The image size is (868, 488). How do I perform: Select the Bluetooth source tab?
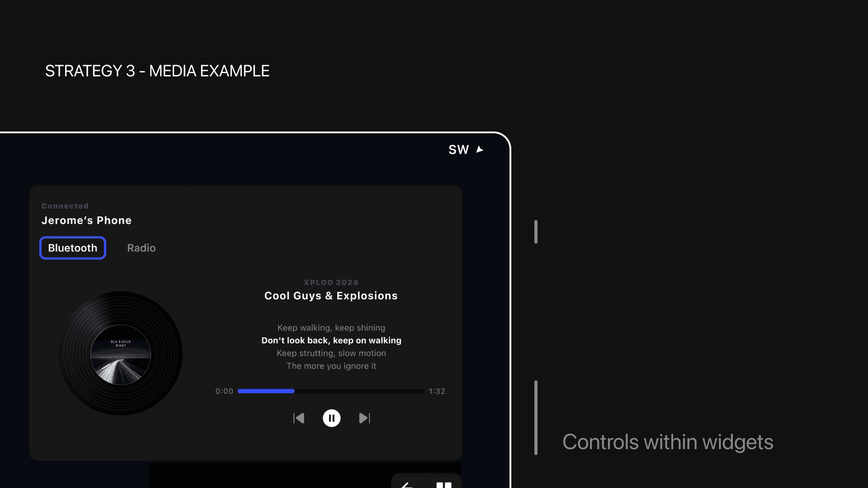coord(73,248)
